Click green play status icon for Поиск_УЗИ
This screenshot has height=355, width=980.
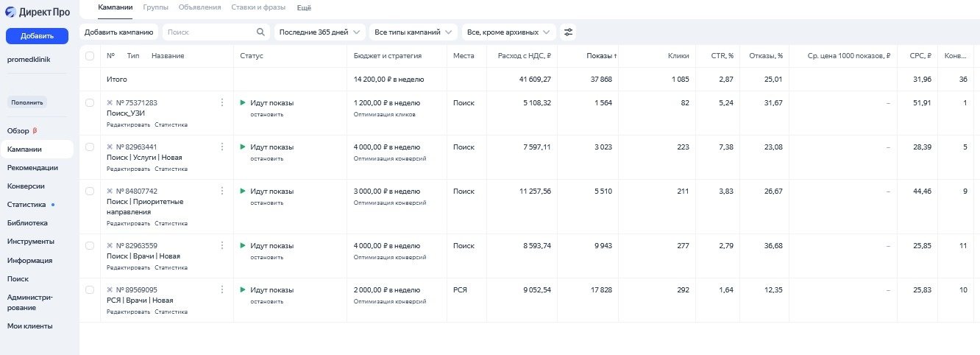point(243,103)
